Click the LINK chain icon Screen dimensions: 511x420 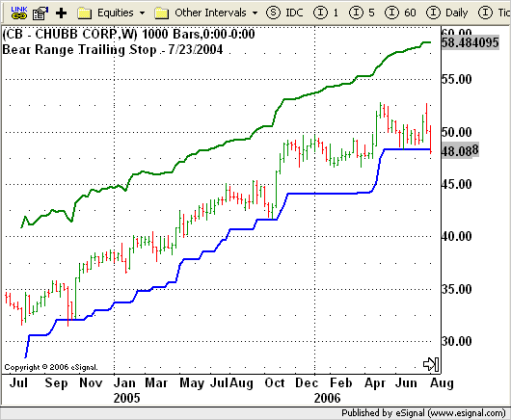[x=19, y=13]
